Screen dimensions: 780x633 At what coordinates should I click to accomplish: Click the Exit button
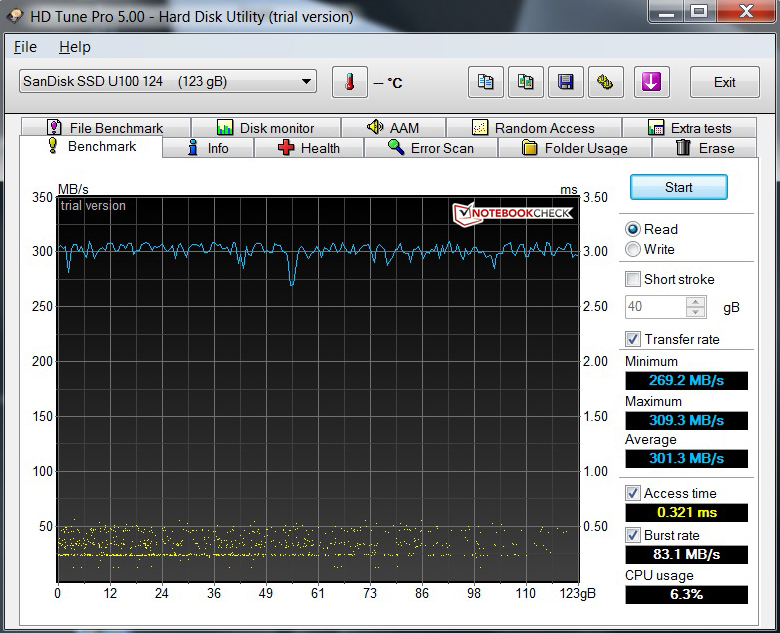pyautogui.click(x=725, y=82)
